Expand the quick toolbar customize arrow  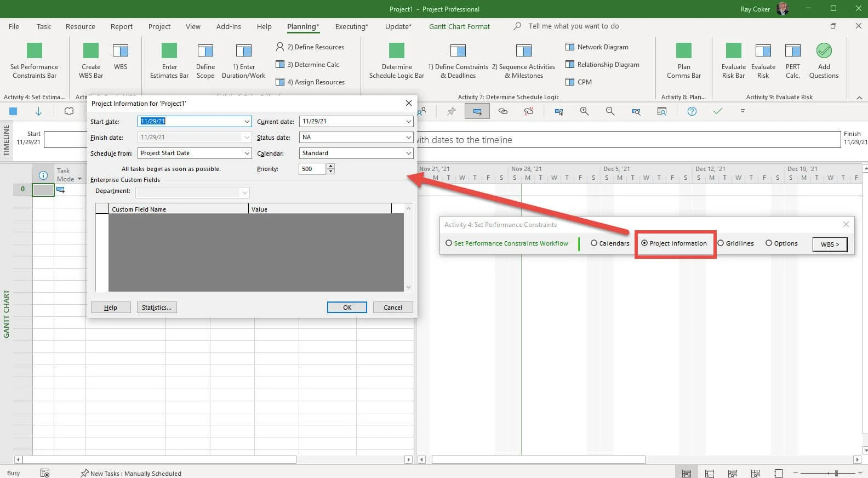(743, 111)
